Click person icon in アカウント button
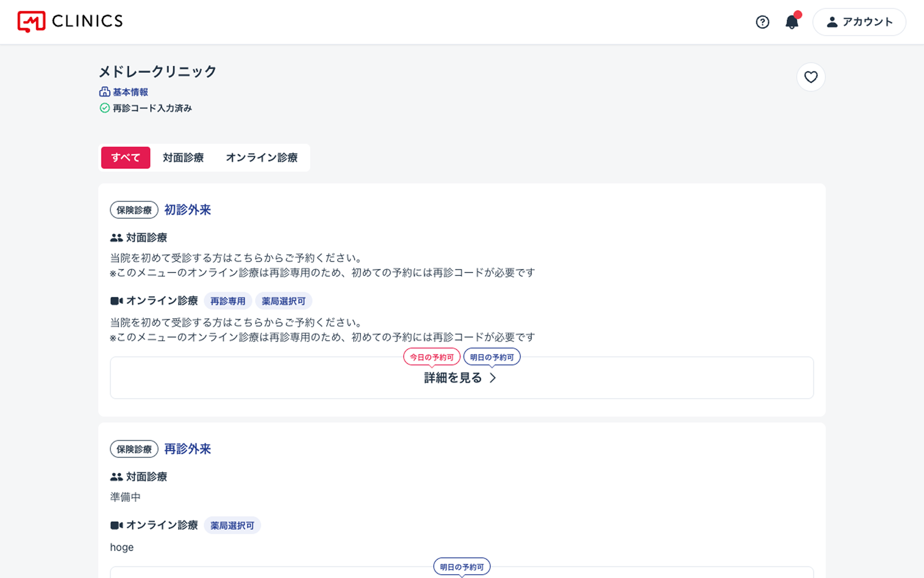Viewport: 924px width, 578px height. [x=832, y=22]
